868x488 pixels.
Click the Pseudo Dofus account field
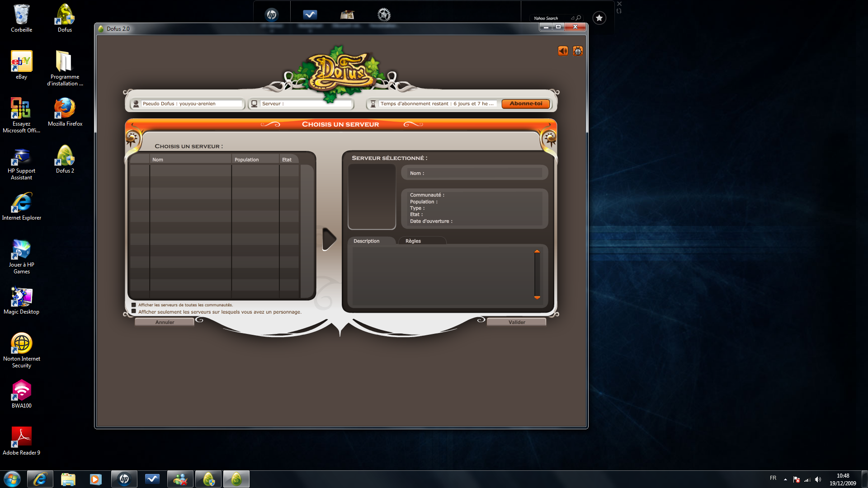[x=192, y=104]
